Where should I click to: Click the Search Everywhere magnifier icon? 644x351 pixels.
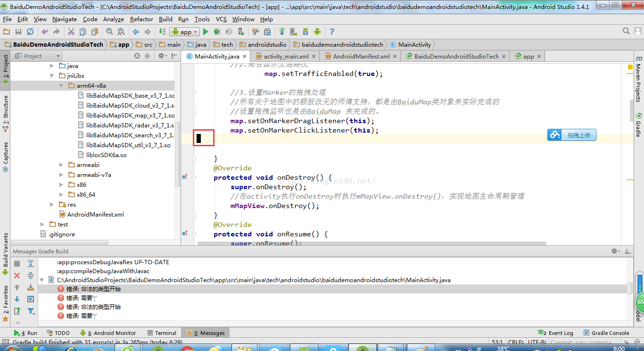626,31
